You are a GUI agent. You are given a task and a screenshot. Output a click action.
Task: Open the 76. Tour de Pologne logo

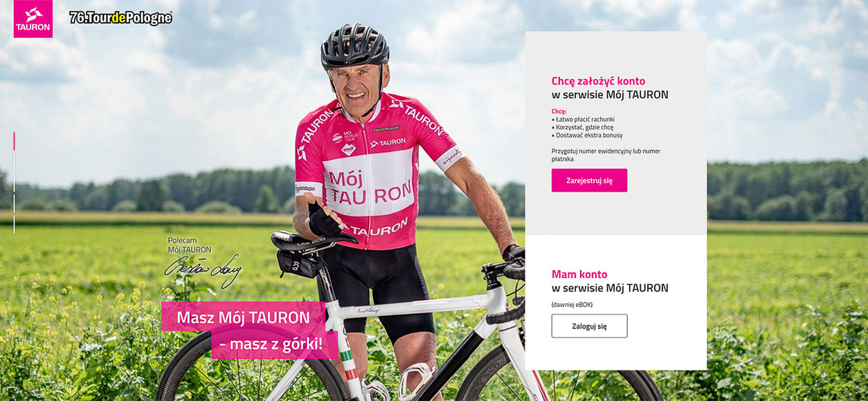click(120, 18)
